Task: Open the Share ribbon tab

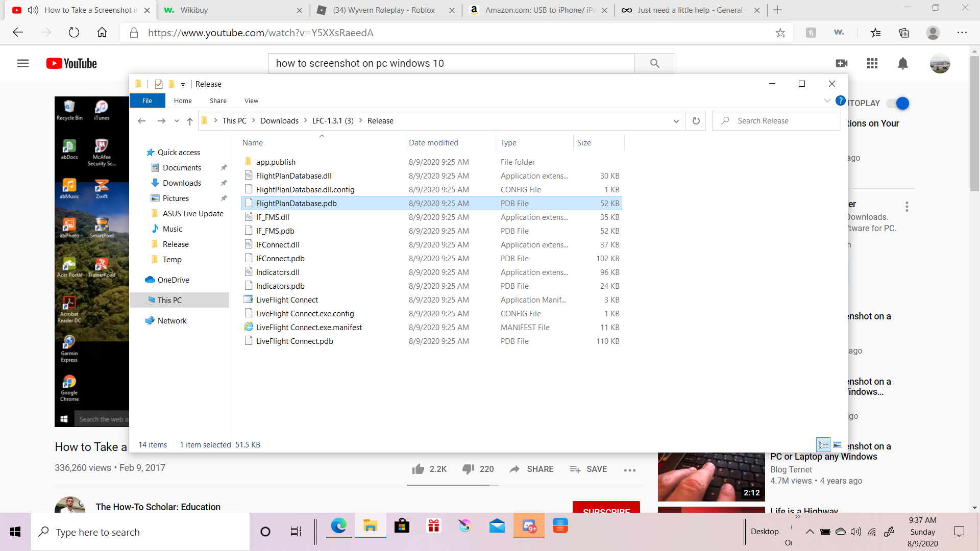Action: coord(218,101)
